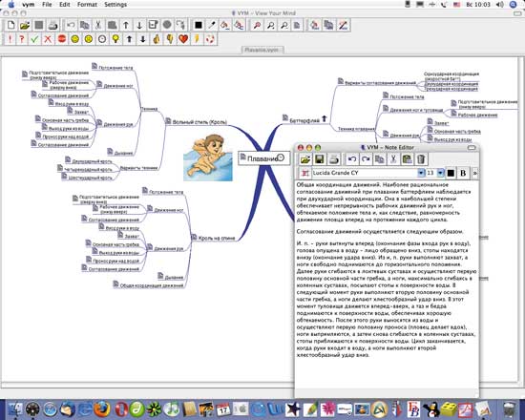Select the Общая координация движений map node

[x=152, y=285]
